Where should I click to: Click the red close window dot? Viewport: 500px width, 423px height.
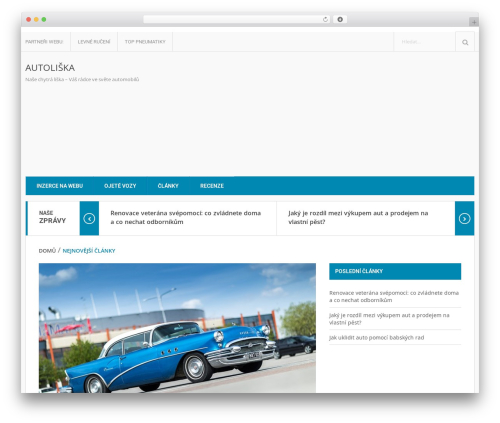(x=29, y=19)
